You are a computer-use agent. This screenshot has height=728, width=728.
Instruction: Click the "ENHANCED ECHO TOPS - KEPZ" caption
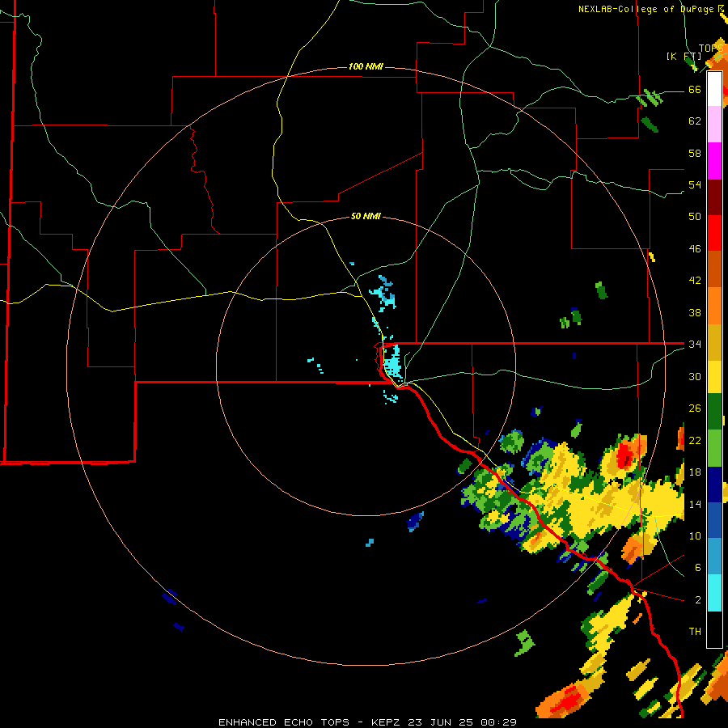(311, 722)
